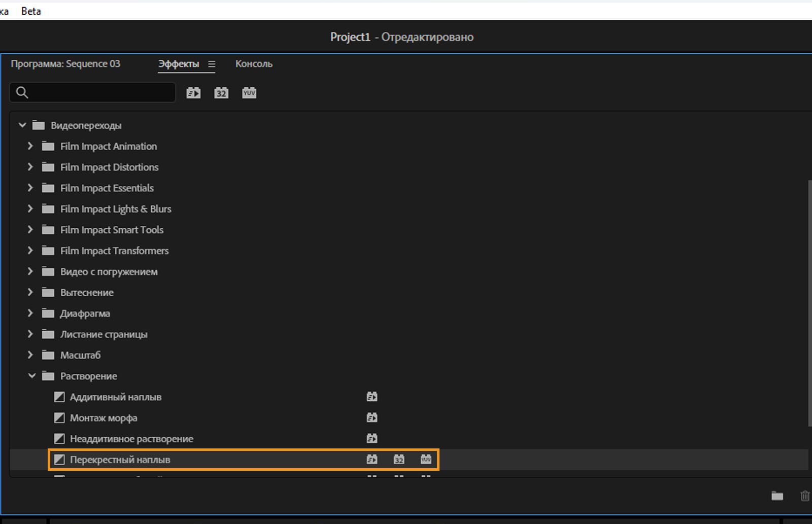Expand the Видео с погружением folder

coord(30,271)
